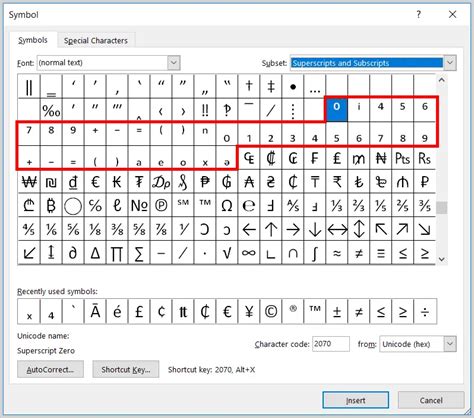Click the grid scrollbar down arrow

tap(442, 259)
